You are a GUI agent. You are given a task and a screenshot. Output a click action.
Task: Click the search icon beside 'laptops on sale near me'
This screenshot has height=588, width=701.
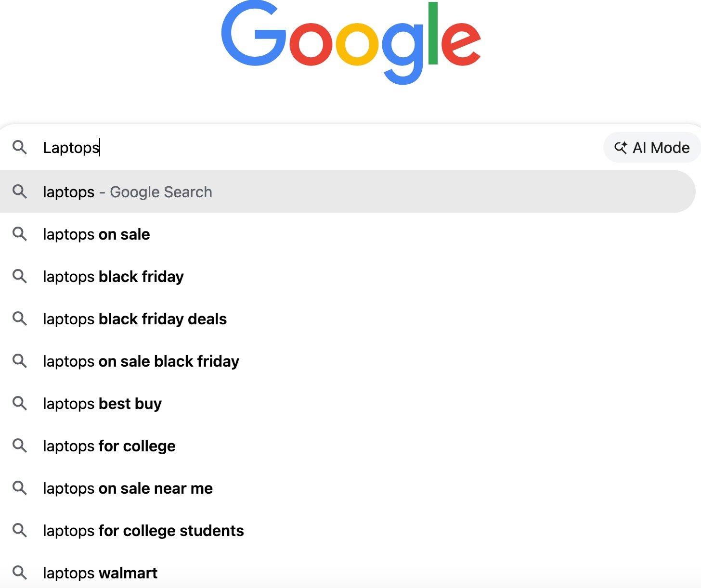[20, 488]
